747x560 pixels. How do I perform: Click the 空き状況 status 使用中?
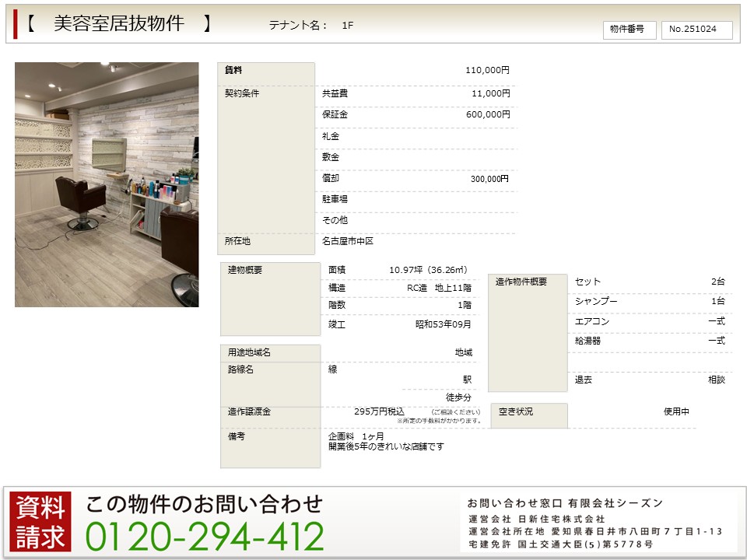click(675, 411)
